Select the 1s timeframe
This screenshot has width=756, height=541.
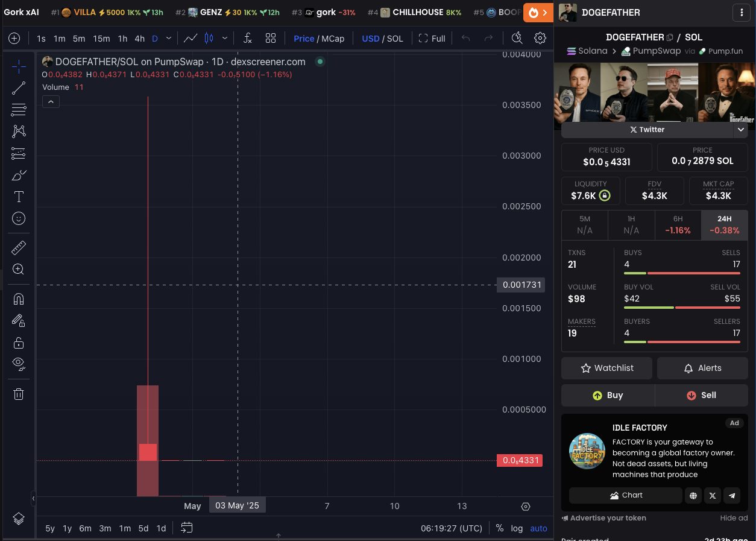(41, 39)
